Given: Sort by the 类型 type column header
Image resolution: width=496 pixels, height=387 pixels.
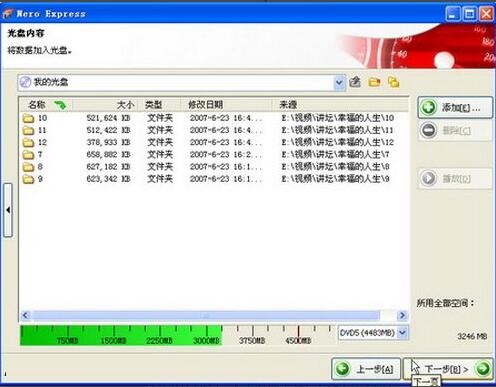Looking at the screenshot, I should pyautogui.click(x=153, y=105).
